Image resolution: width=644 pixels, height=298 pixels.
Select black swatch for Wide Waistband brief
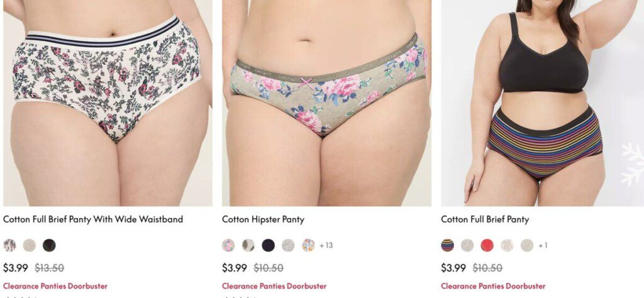coord(49,245)
